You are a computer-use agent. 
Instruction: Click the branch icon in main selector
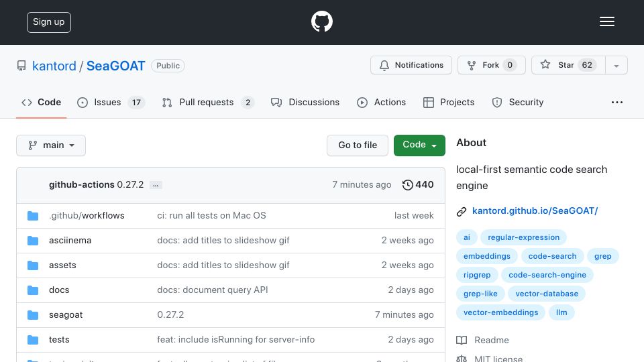tap(32, 145)
